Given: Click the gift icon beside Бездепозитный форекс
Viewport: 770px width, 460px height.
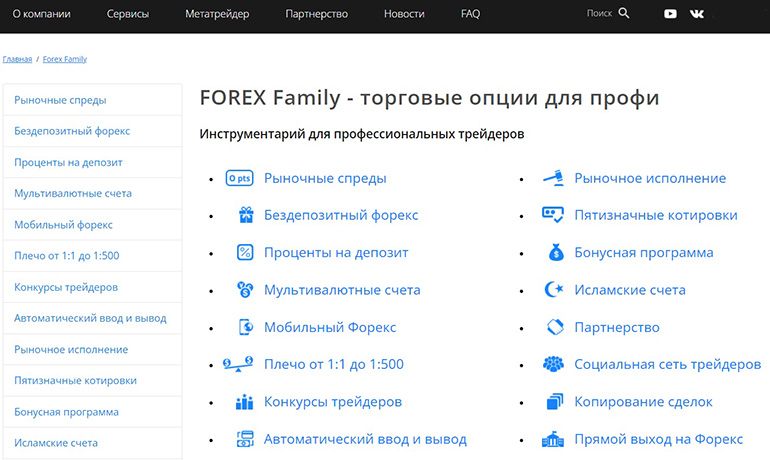Looking at the screenshot, I should (x=246, y=215).
